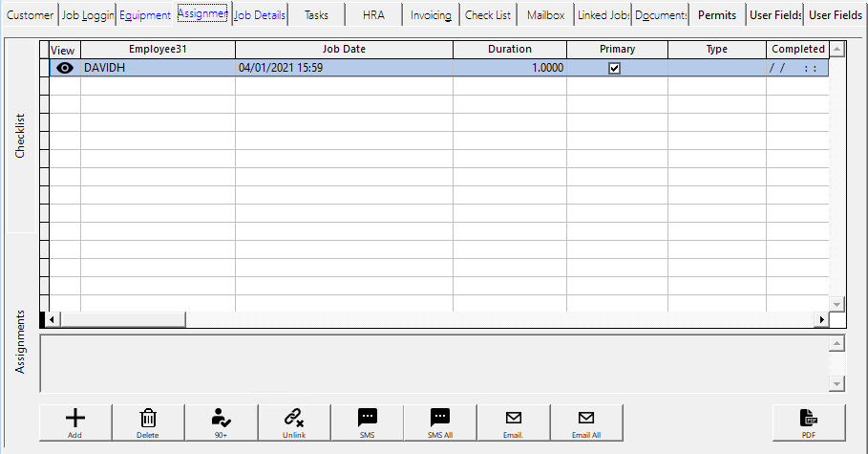Click the 90+ person icon

click(222, 418)
